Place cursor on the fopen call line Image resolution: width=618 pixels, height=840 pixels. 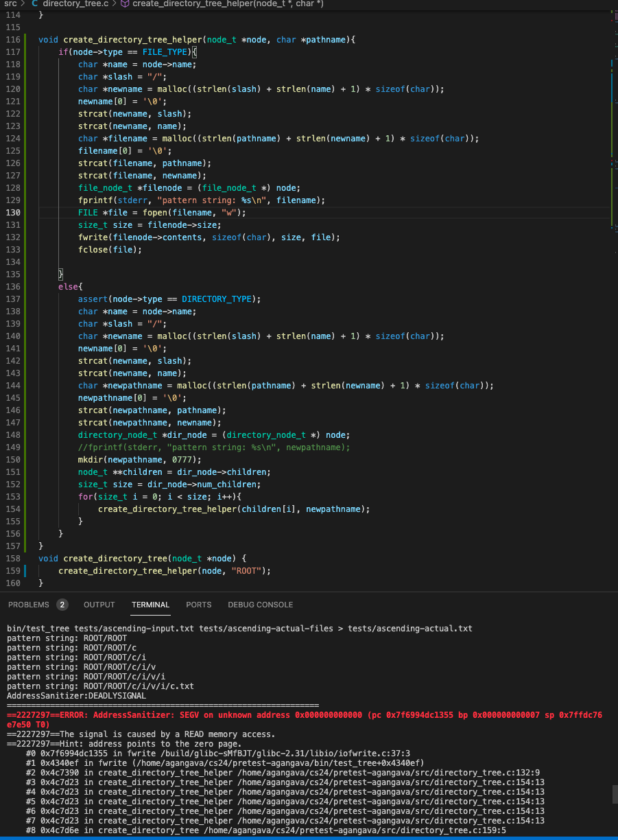pos(162,213)
